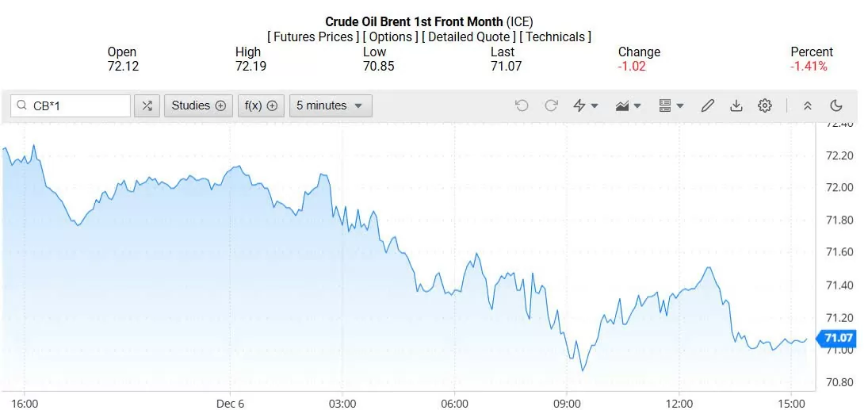
Task: Open the 5 minutes interval dropdown
Action: (x=330, y=105)
